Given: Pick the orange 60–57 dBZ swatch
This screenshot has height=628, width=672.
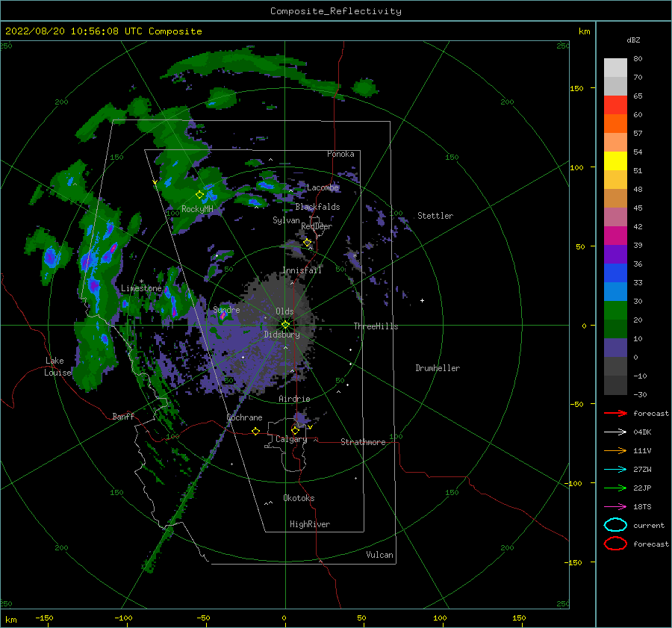Looking at the screenshot, I should tap(615, 124).
